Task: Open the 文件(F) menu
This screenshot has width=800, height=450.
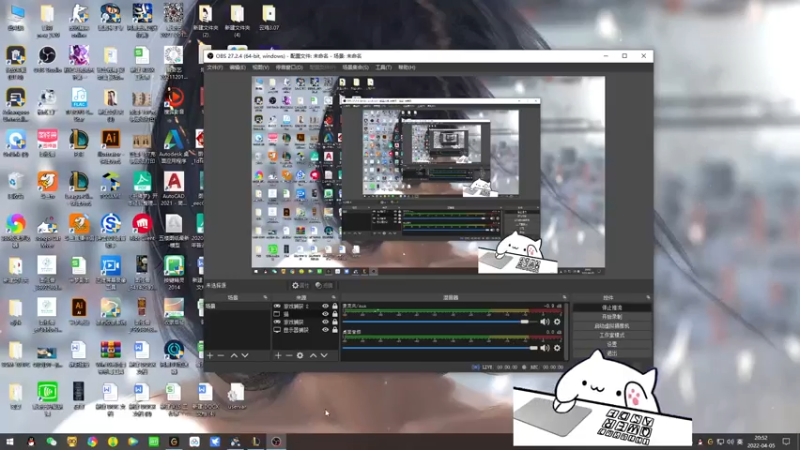Action: click(x=215, y=67)
